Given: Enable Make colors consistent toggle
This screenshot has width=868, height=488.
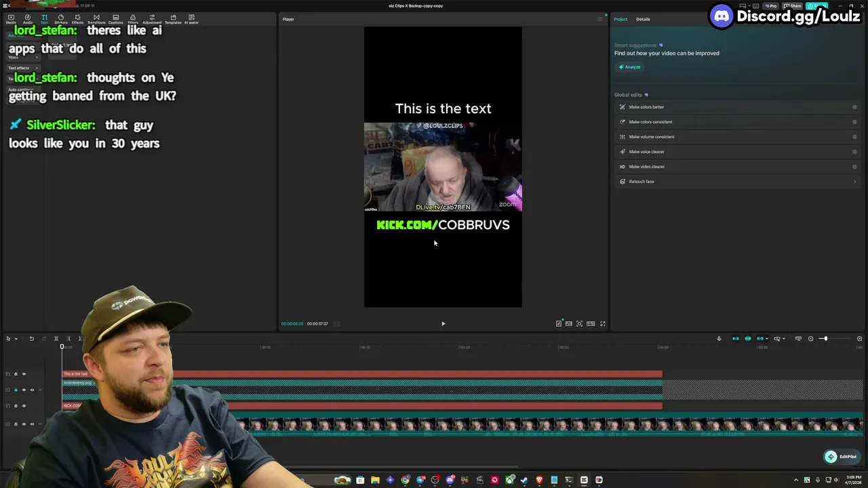Looking at the screenshot, I should (854, 122).
